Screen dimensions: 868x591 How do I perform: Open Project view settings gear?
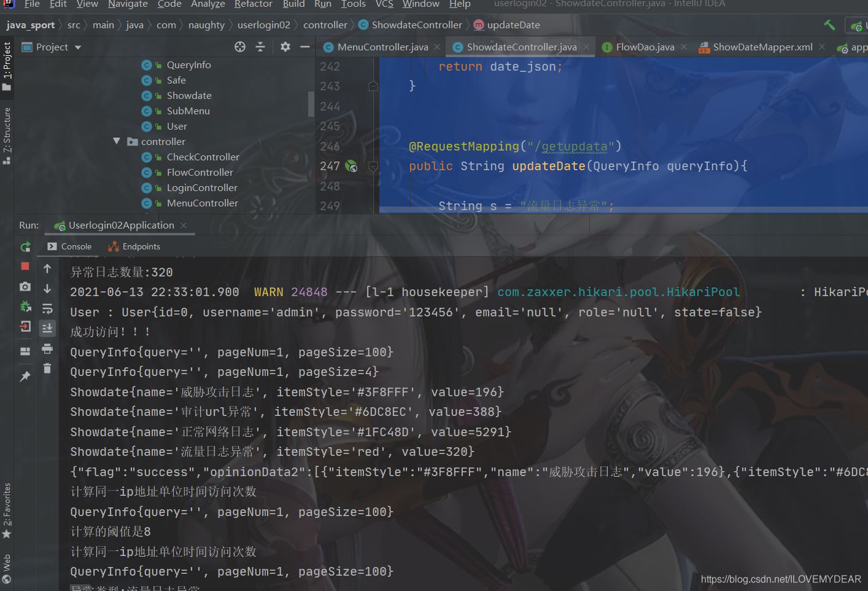[285, 47]
